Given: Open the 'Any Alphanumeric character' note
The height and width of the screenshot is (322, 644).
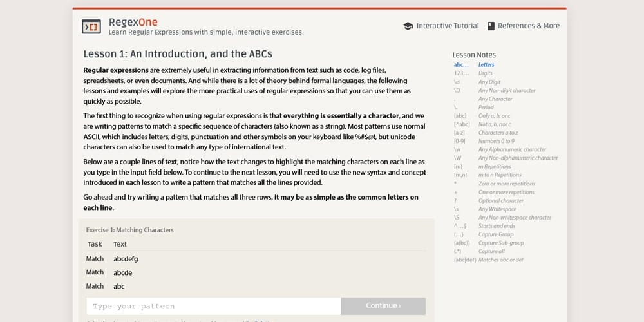Looking at the screenshot, I should (x=512, y=149).
